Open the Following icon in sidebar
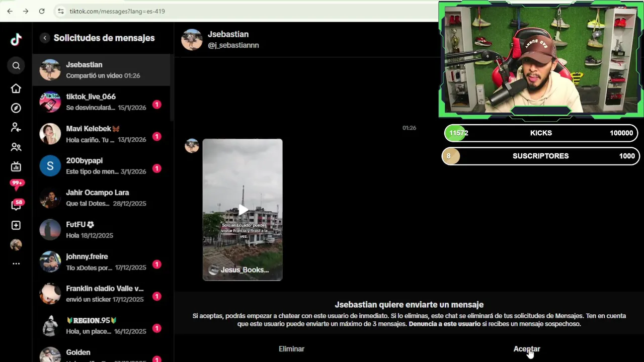 (16, 128)
